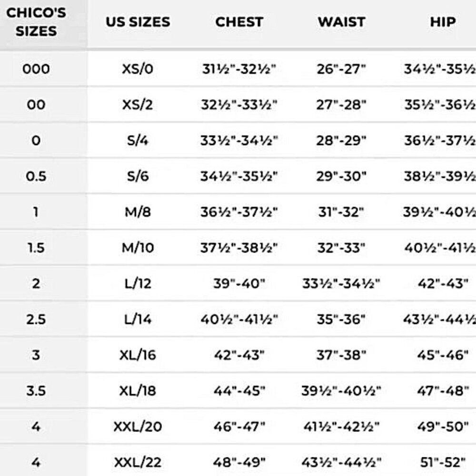Select the L/12 US size cell
476x476 pixels.
point(138,284)
